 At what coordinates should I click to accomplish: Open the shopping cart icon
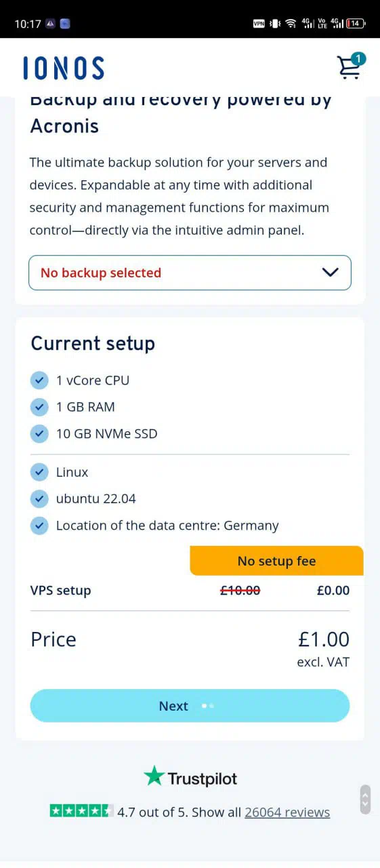coord(350,66)
